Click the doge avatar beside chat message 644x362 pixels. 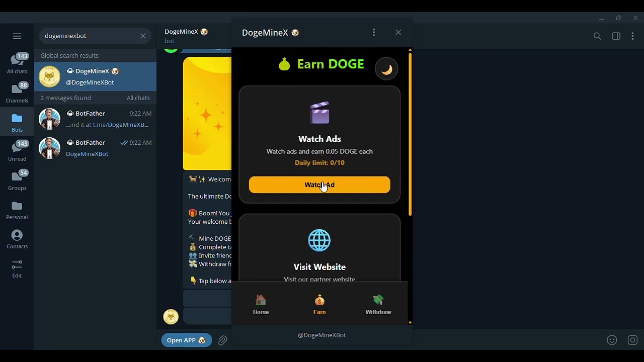(171, 316)
